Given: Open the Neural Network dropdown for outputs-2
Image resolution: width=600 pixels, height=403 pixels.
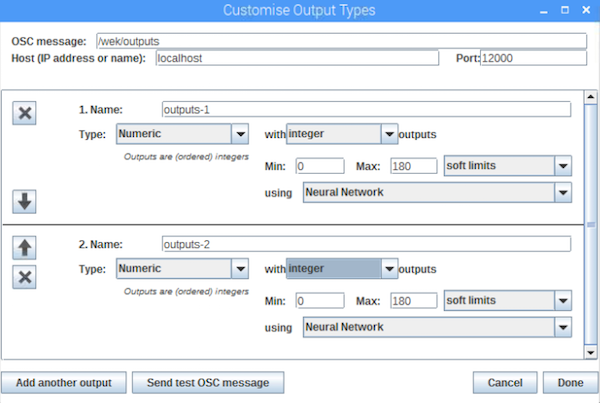Looking at the screenshot, I should [x=437, y=327].
